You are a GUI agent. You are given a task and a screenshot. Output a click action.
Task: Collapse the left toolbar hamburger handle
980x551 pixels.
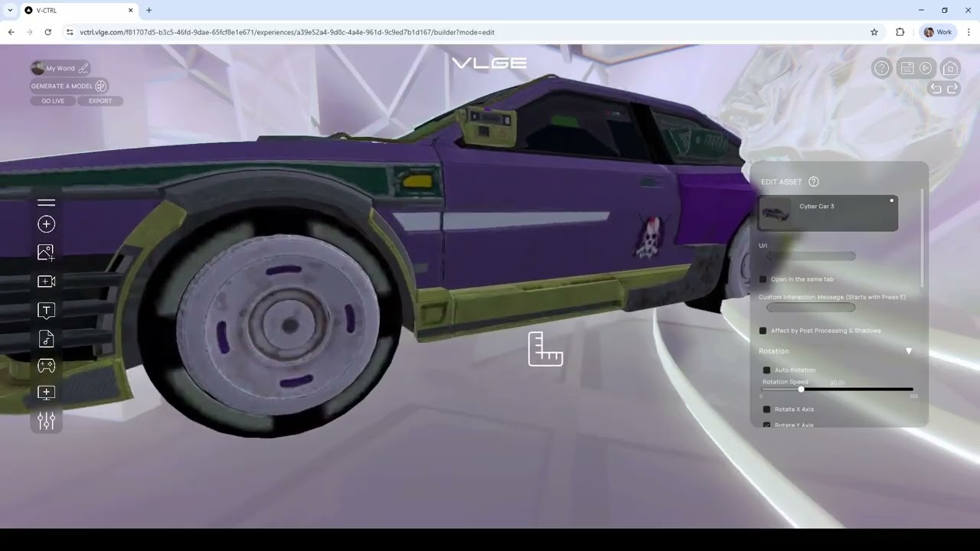tap(46, 202)
